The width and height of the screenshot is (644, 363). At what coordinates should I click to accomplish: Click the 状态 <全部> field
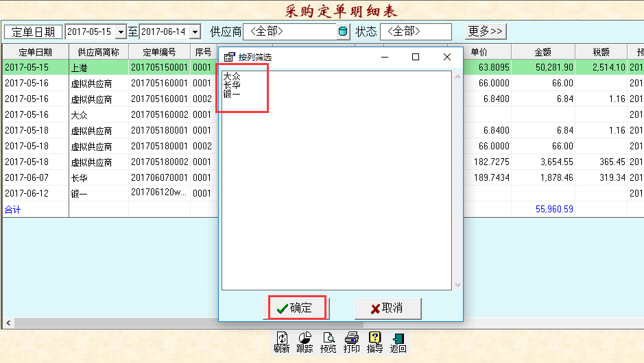pos(416,32)
